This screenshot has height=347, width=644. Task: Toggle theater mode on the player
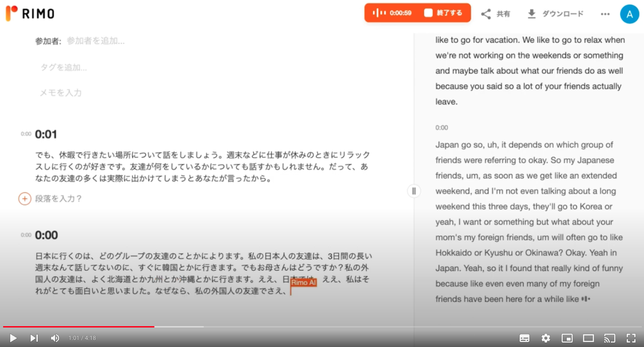[x=588, y=338]
